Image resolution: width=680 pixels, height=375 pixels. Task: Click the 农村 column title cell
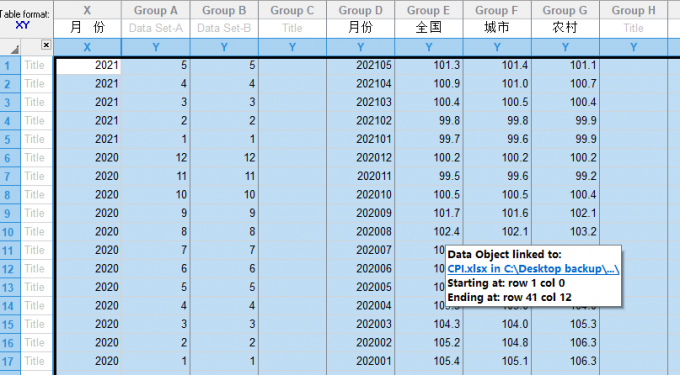565,28
